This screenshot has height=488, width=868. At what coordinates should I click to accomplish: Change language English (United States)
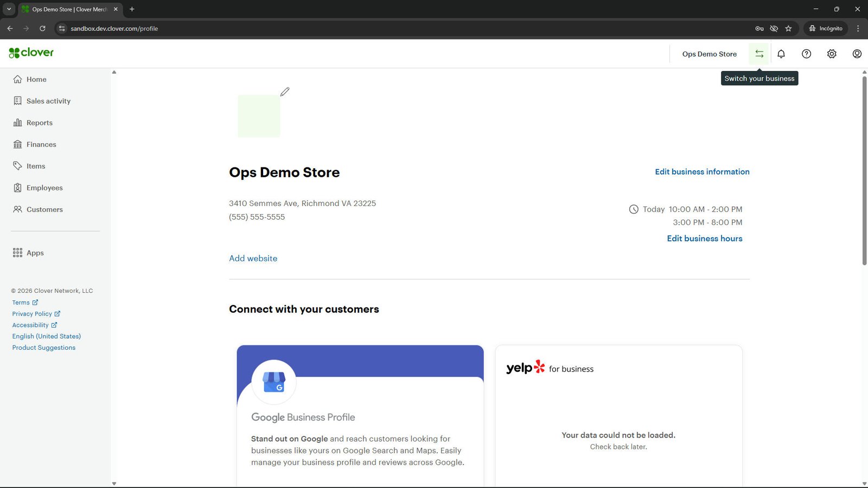(x=47, y=336)
